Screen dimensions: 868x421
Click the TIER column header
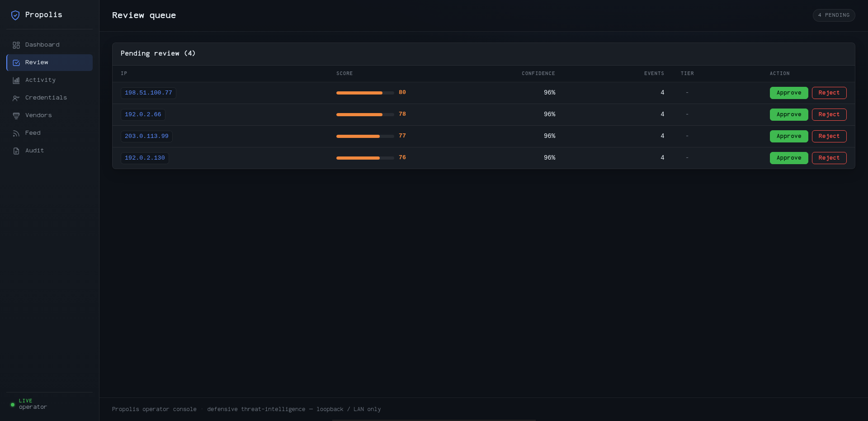tap(687, 73)
